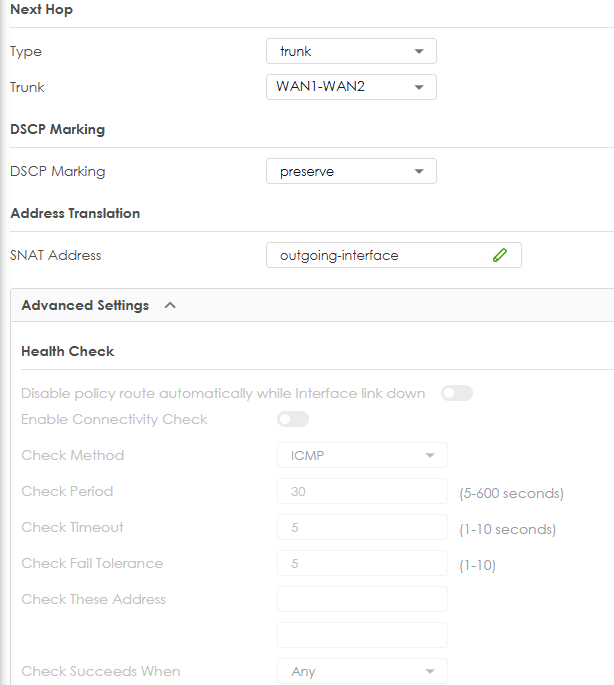Click the arrow of the DSCP Marking dropdown
The image size is (614, 685).
click(419, 172)
